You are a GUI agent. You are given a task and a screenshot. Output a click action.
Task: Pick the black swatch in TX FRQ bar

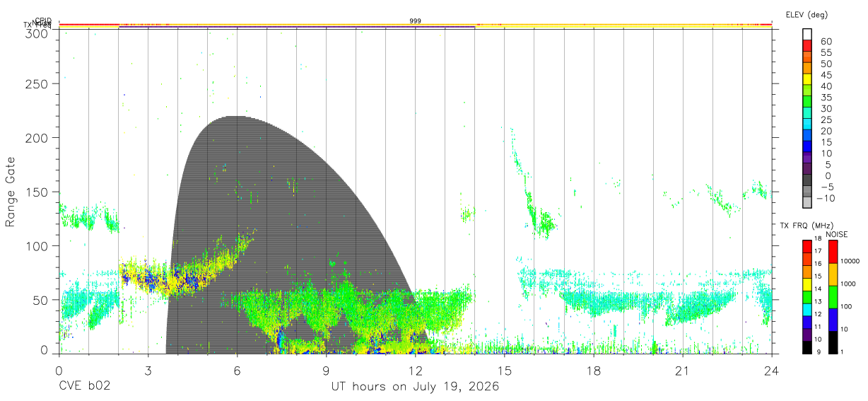[807, 347]
